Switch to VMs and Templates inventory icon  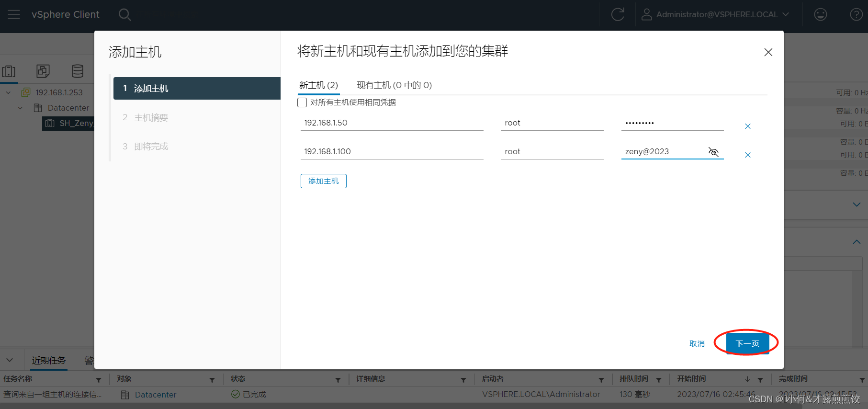[x=43, y=71]
